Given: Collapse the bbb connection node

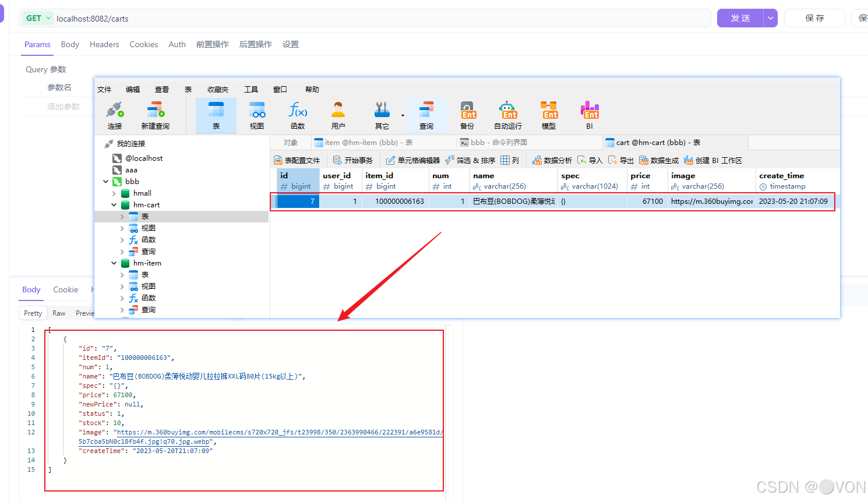Looking at the screenshot, I should (105, 182).
